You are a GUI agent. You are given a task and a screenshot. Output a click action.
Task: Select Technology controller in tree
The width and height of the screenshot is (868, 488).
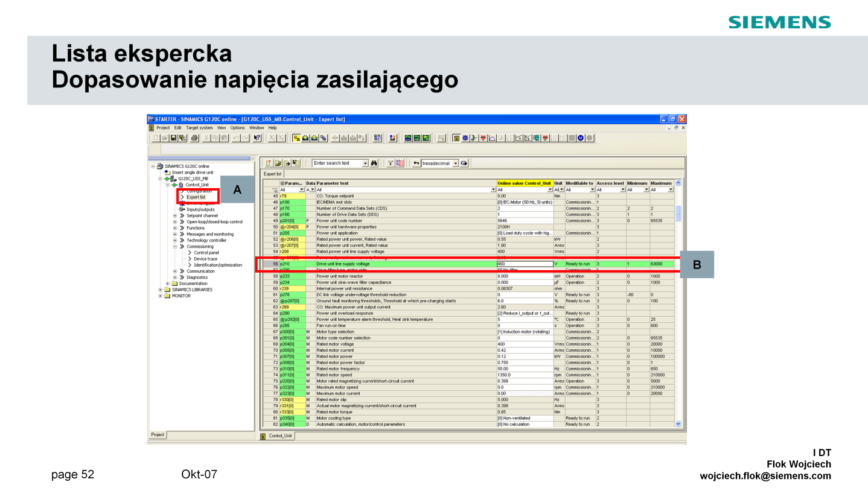(x=206, y=240)
